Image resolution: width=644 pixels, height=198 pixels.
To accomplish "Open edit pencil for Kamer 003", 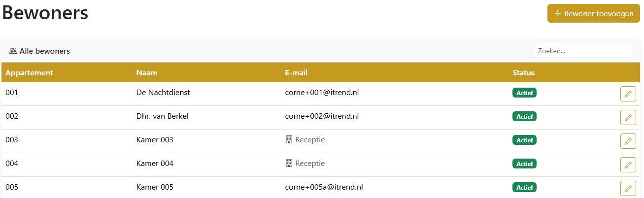I will [x=628, y=141].
